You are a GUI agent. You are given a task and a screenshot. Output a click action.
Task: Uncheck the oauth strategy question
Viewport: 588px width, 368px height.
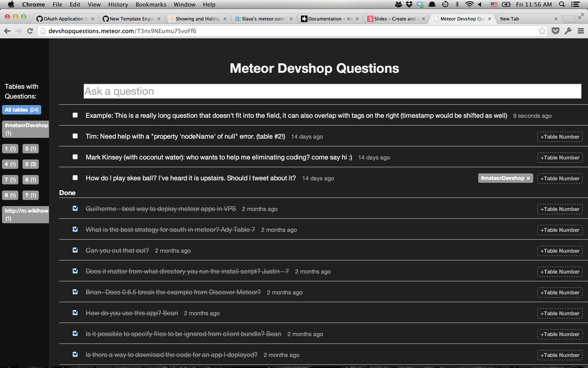[75, 229]
